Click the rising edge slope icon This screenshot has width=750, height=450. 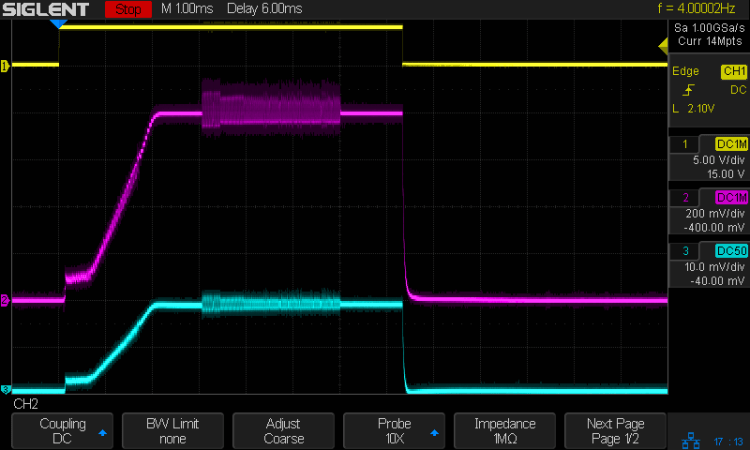point(688,90)
